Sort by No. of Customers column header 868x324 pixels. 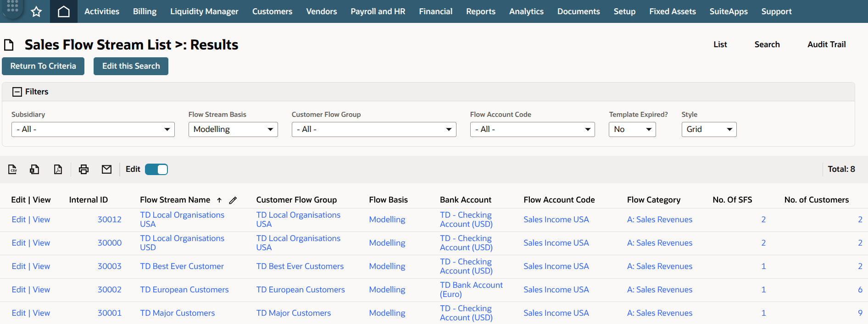point(817,200)
